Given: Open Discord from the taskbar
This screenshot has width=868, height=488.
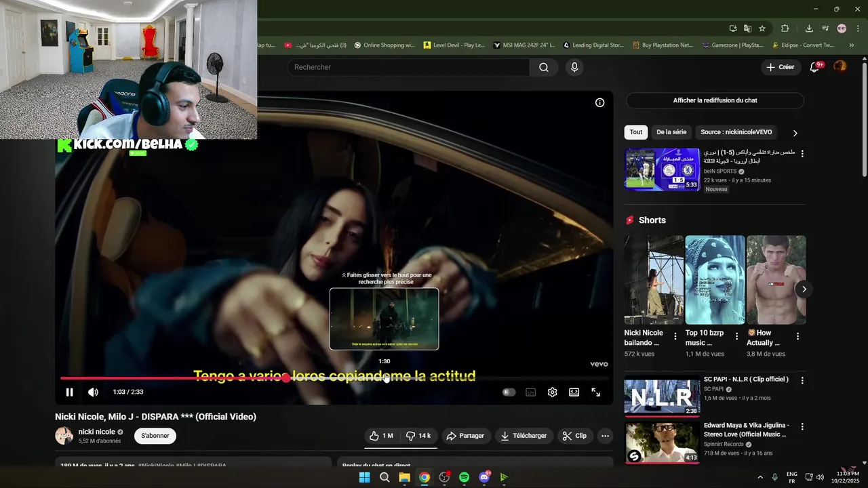Looking at the screenshot, I should point(484,477).
